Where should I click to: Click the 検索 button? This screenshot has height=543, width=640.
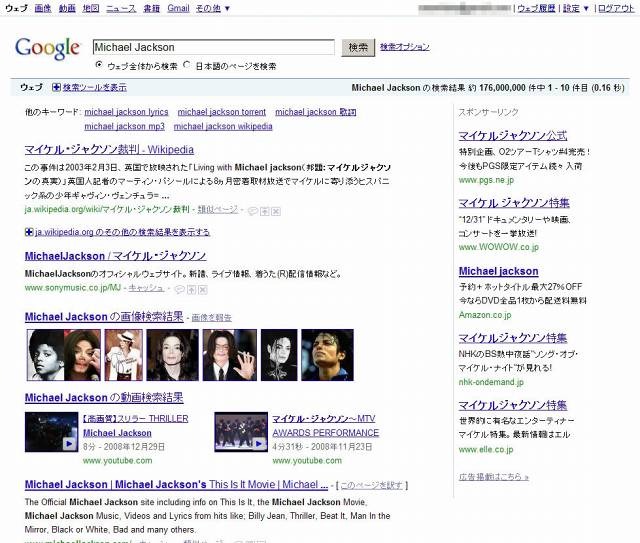tap(358, 48)
